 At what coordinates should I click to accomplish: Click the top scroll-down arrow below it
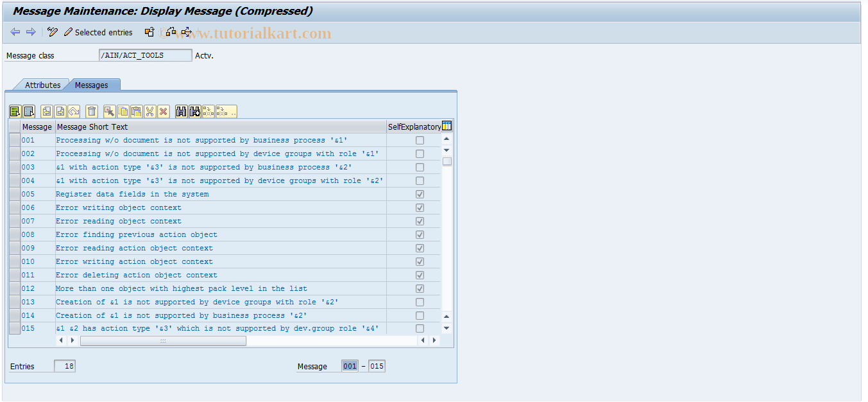(x=447, y=150)
